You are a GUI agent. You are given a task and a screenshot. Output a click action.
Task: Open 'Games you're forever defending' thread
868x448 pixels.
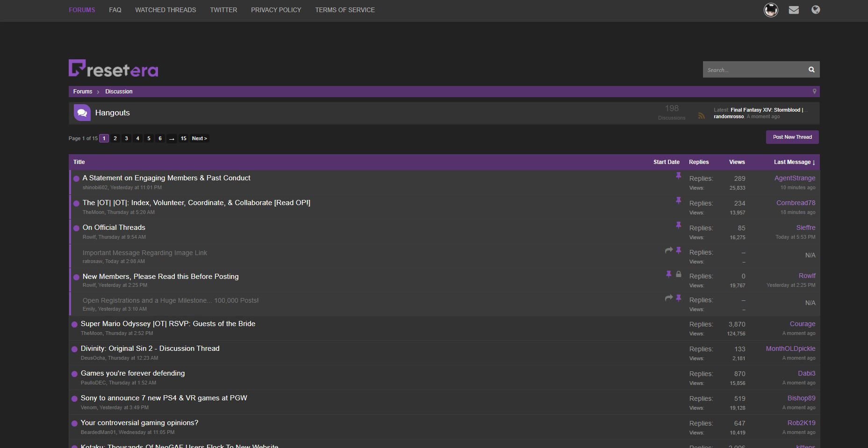tap(133, 373)
